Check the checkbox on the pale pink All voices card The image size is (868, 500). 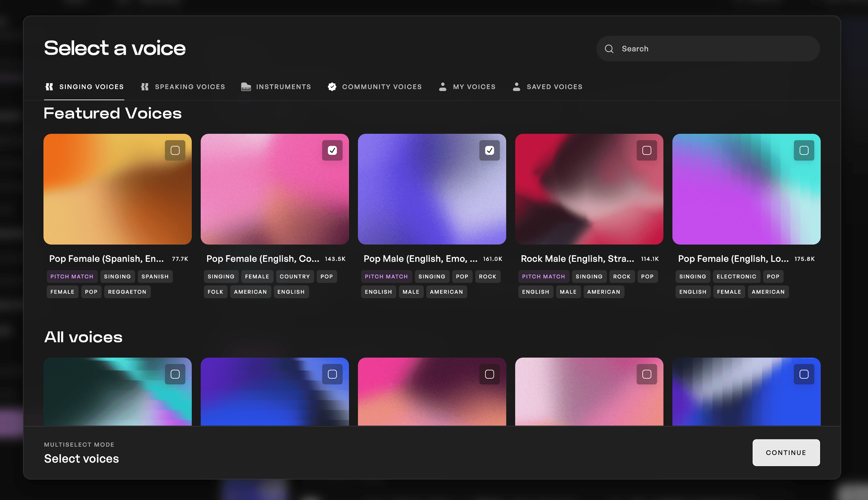point(647,374)
